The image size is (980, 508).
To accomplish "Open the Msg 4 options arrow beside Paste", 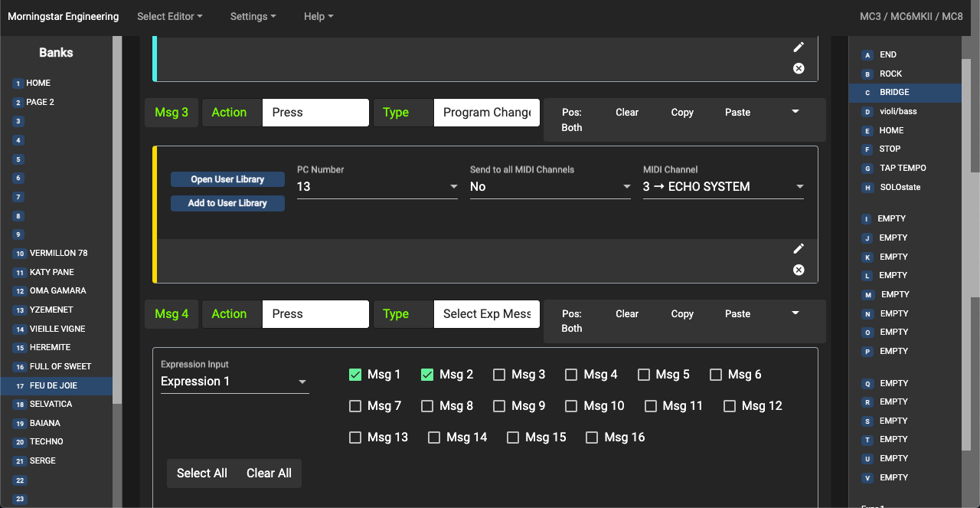I will 795,313.
